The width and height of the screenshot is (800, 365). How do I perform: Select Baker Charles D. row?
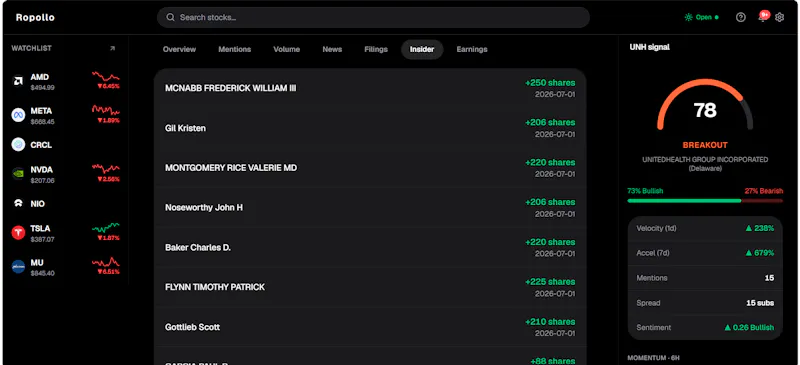point(370,248)
